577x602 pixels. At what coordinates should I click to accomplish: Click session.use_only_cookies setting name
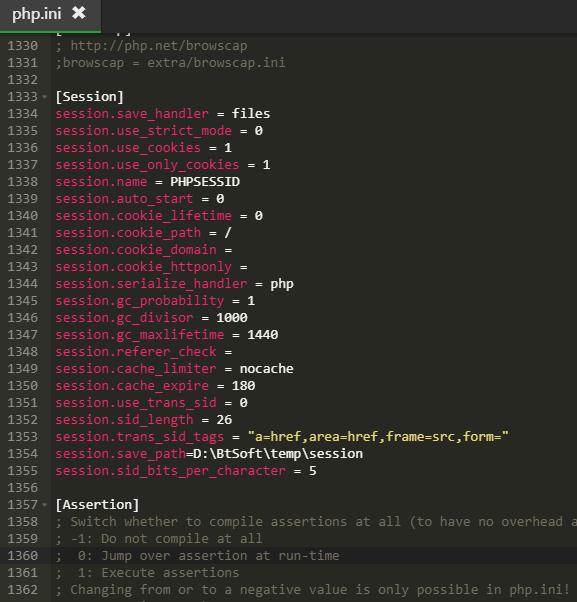(147, 165)
